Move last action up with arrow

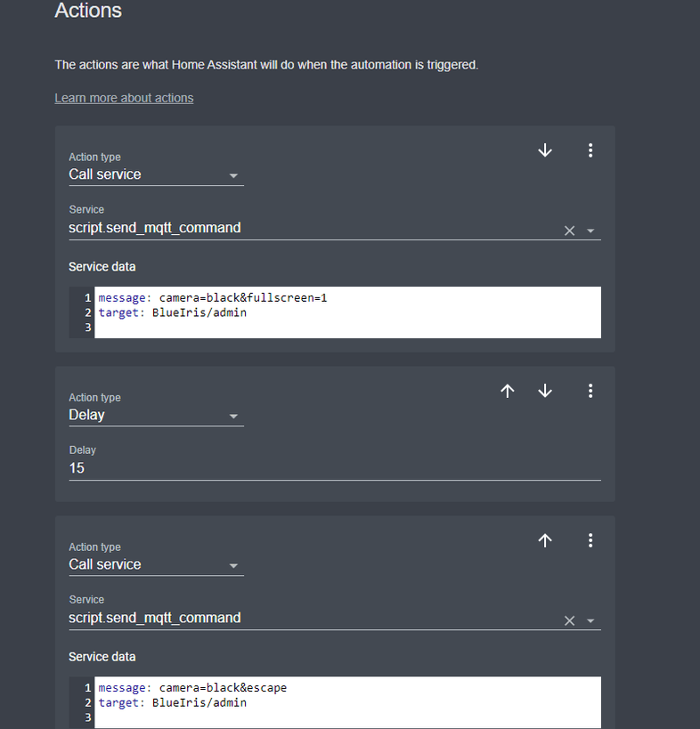tap(545, 540)
